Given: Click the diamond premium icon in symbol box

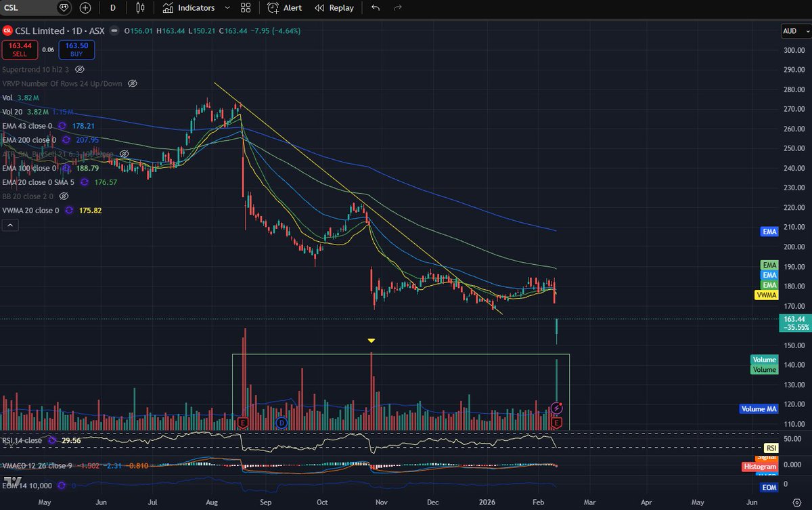Looking at the screenshot, I should click(64, 8).
